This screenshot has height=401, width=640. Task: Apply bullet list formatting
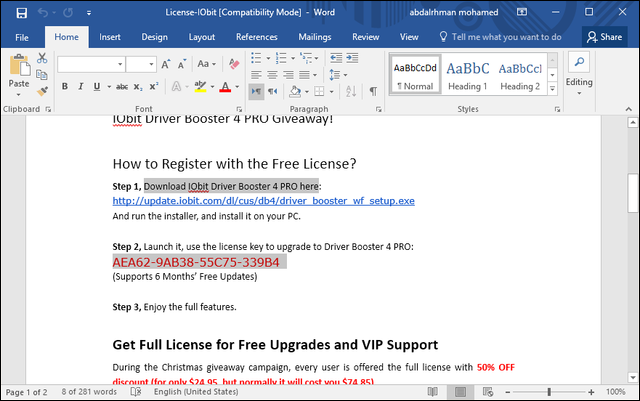(x=256, y=58)
